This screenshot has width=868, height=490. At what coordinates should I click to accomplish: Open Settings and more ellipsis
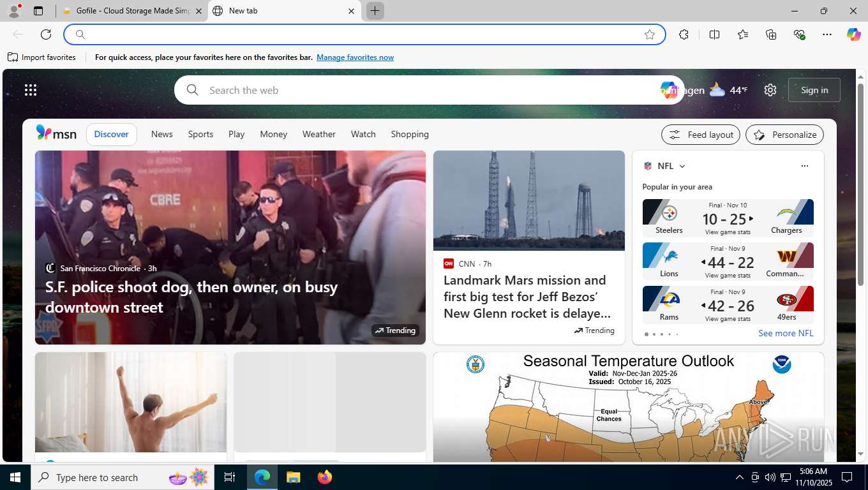827,34
